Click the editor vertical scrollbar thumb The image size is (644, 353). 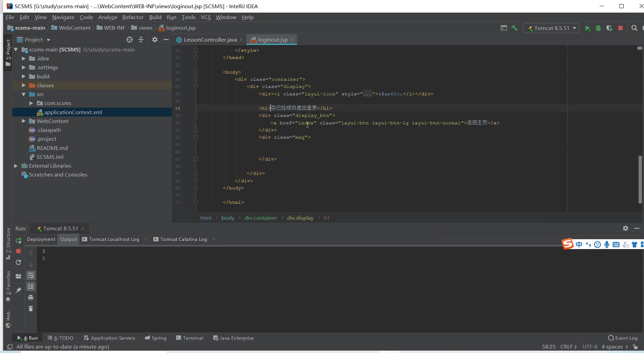640,179
